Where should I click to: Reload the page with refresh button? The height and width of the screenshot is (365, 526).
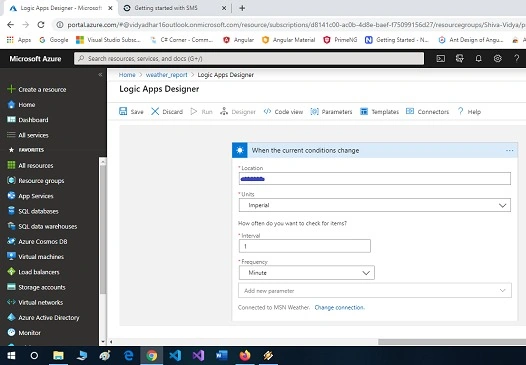[41, 25]
